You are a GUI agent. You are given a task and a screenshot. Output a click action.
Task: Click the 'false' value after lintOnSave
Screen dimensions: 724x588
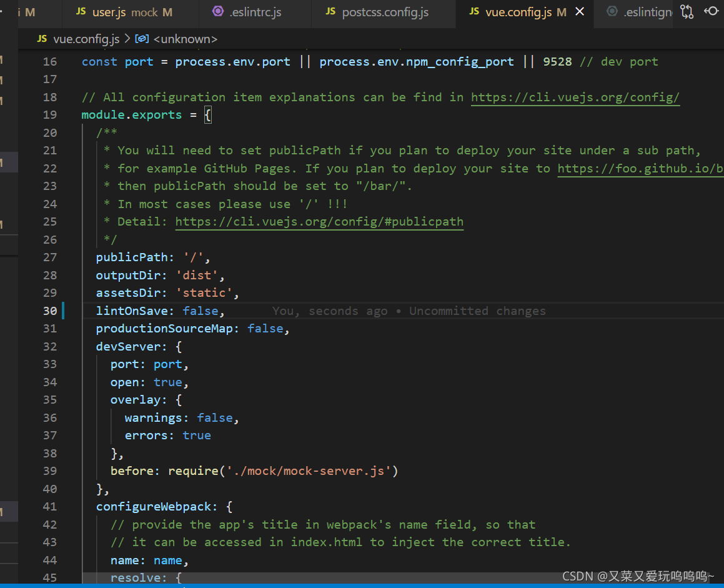(x=201, y=311)
